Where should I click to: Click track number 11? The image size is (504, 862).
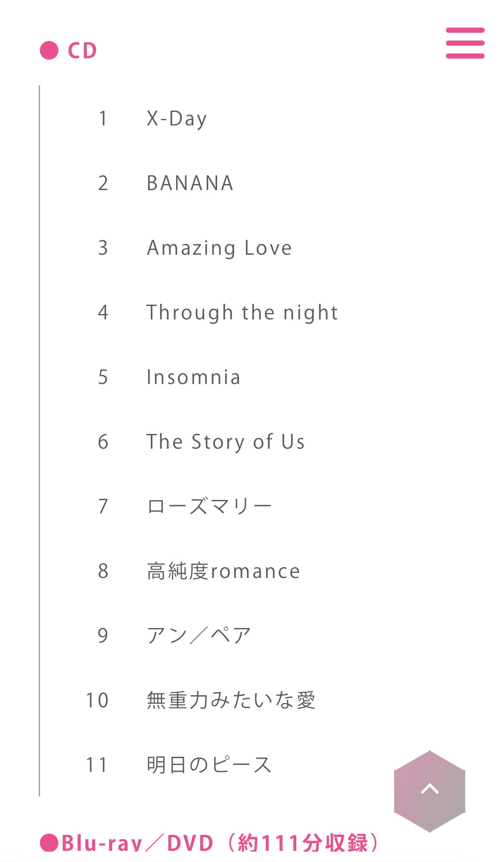97,765
